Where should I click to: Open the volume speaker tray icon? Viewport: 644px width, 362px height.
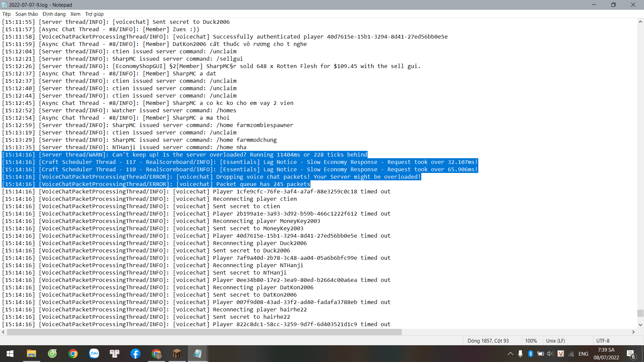[x=550, y=354]
